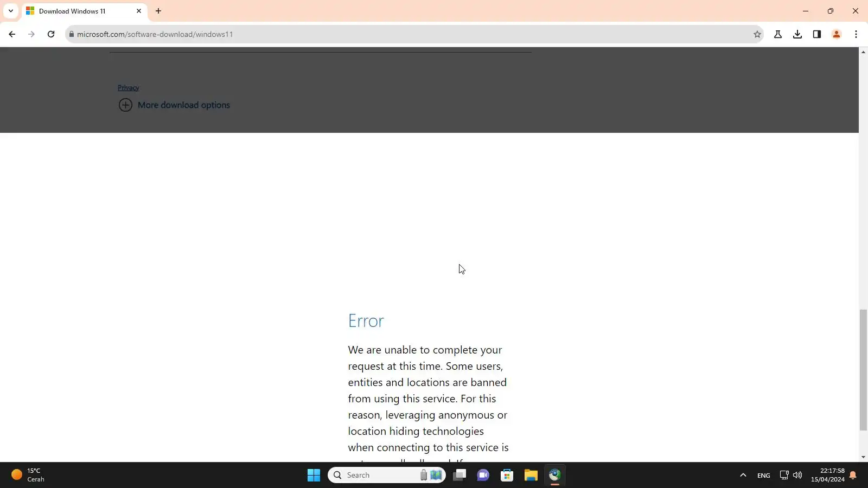Viewport: 868px width, 488px height.
Task: Click scrollbar down arrow
Action: [x=863, y=457]
